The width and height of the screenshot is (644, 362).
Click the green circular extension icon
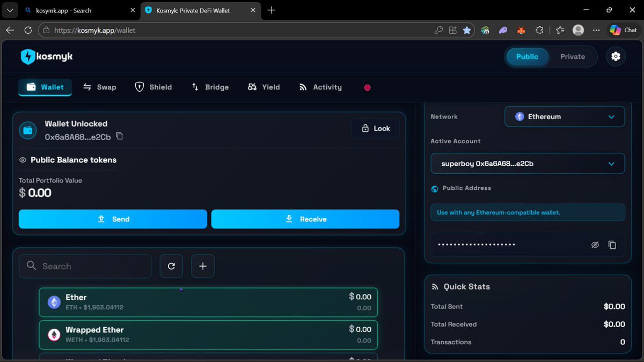click(x=485, y=31)
